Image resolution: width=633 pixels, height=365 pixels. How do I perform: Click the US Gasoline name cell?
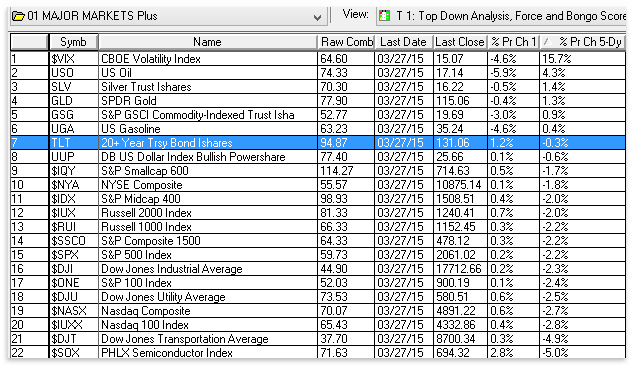pos(208,129)
